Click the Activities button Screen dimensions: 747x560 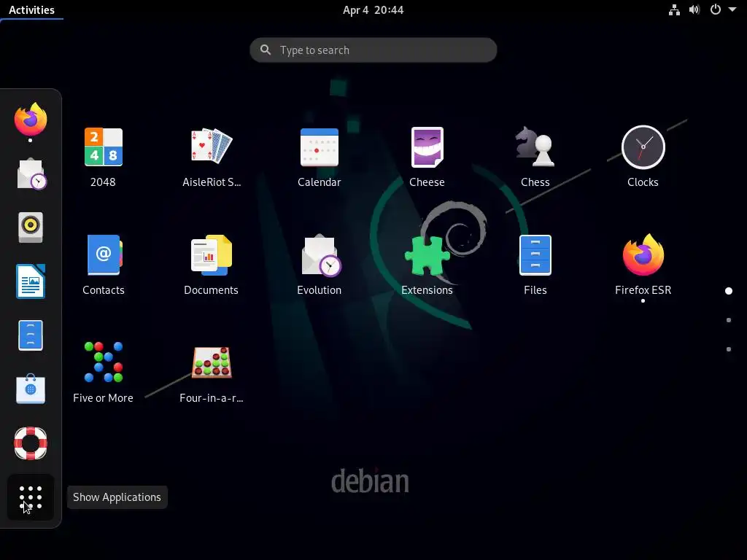pyautogui.click(x=31, y=10)
